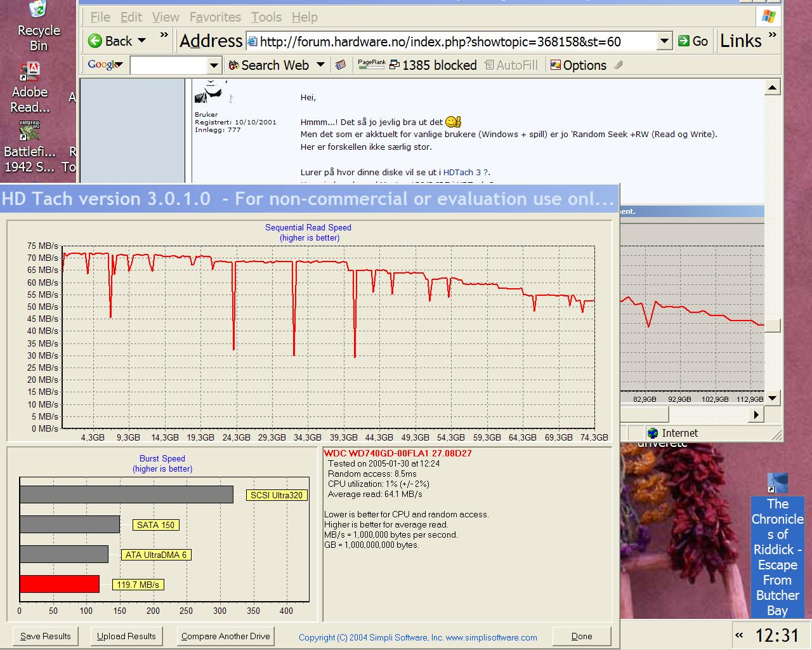
Task: Click the Random access 8.5ms text
Action: coord(372,474)
